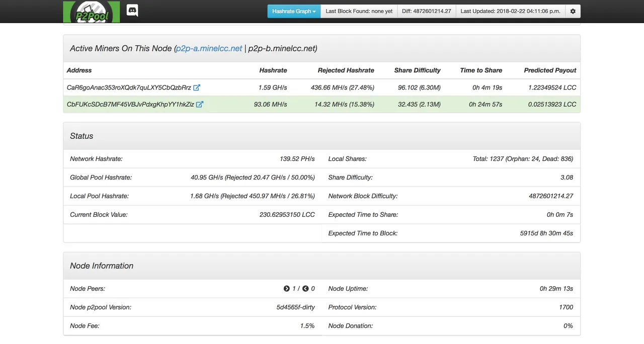The width and height of the screenshot is (644, 344).
Task: Click the p2p-b.minelcc.net node text
Action: pyautogui.click(x=281, y=48)
